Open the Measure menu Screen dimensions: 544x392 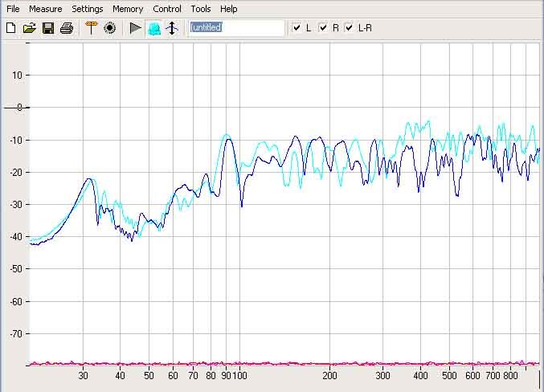coord(45,9)
